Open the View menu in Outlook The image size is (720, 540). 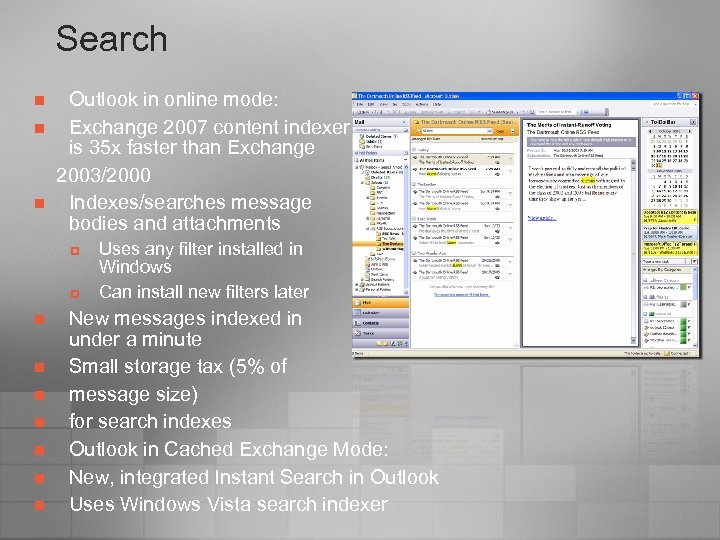coord(383,104)
